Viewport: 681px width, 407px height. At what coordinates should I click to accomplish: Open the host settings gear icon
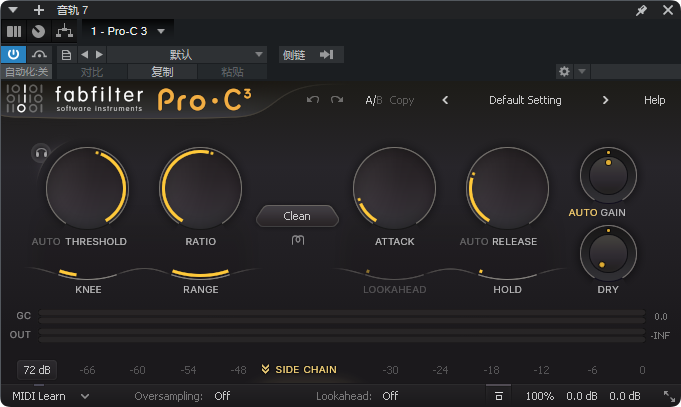point(564,71)
